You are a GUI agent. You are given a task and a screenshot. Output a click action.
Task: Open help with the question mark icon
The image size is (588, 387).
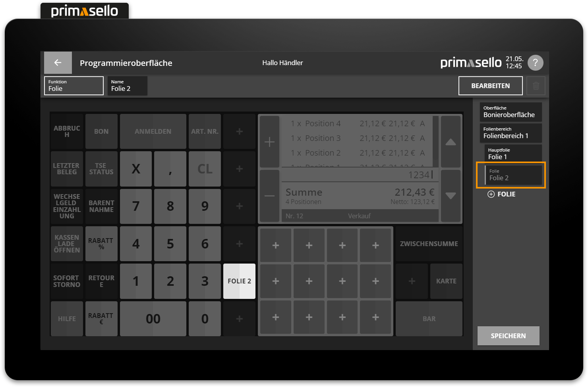pyautogui.click(x=535, y=63)
